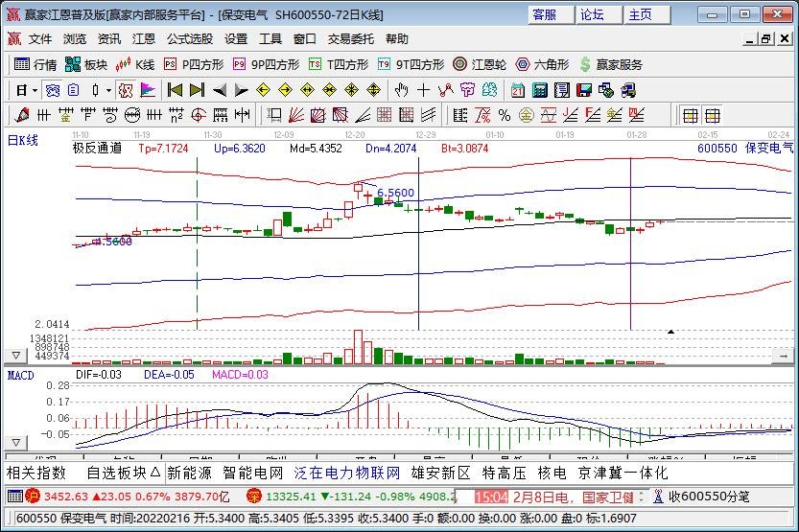Click the candlestick chart-type icon
Screen dimensions: 799x532
coord(95,90)
